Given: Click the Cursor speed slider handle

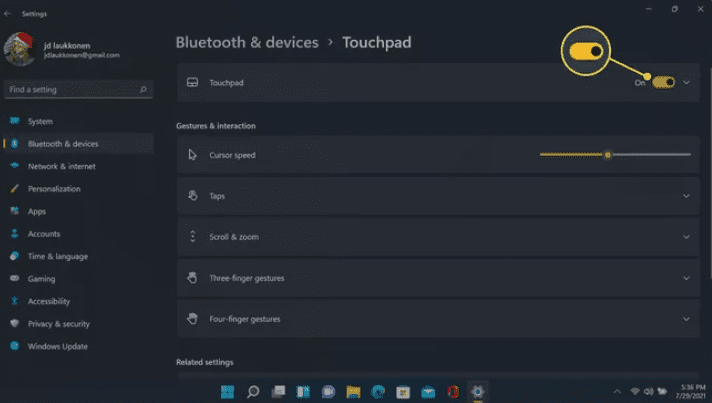Looking at the screenshot, I should [607, 155].
